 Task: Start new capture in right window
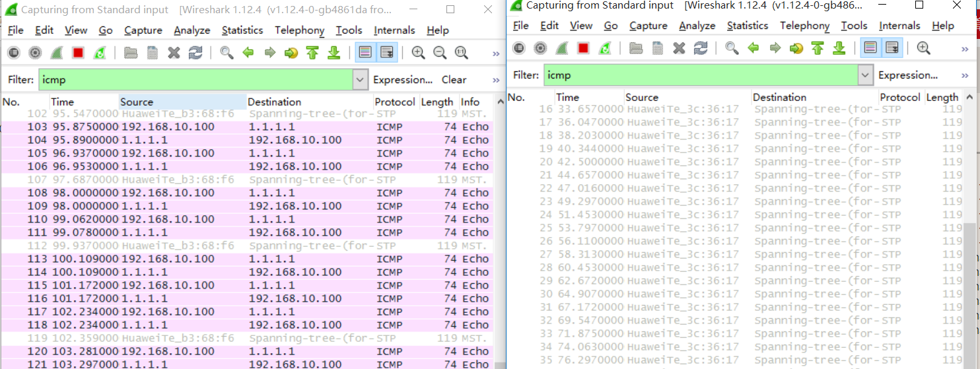click(562, 48)
